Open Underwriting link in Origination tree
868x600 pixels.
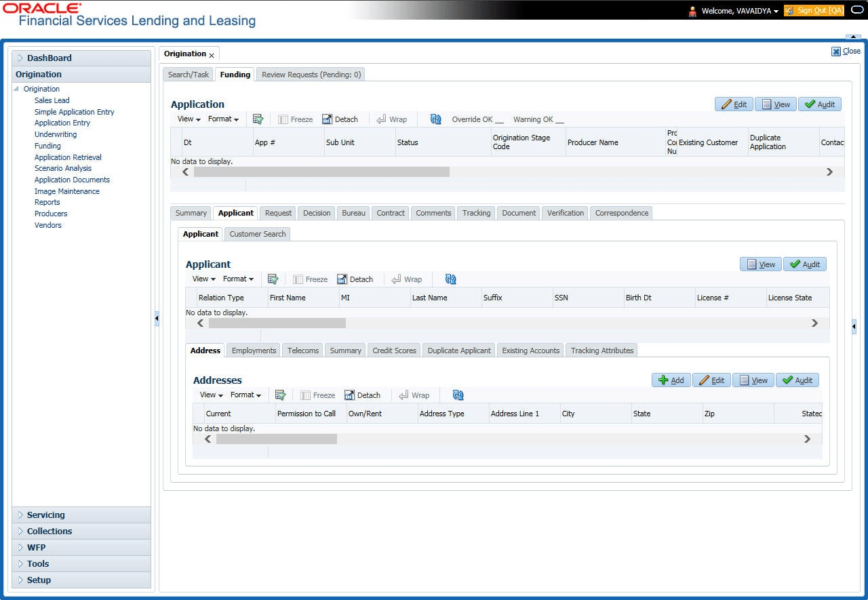(56, 134)
